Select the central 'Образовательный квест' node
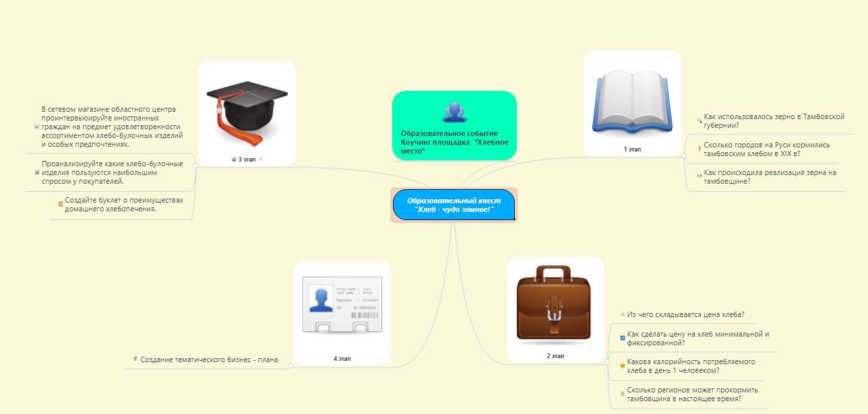The image size is (868, 414). pyautogui.click(x=454, y=205)
